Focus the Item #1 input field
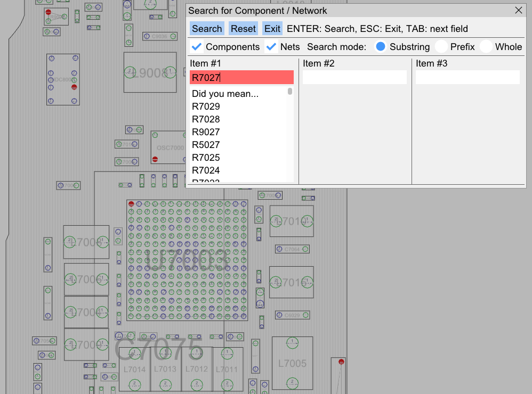The image size is (532, 394). [x=241, y=77]
